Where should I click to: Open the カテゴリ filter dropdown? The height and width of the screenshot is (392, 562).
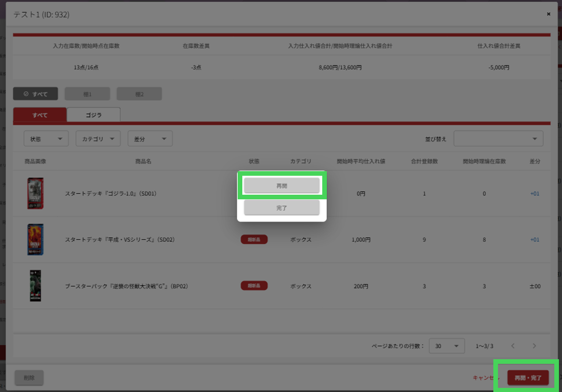98,139
